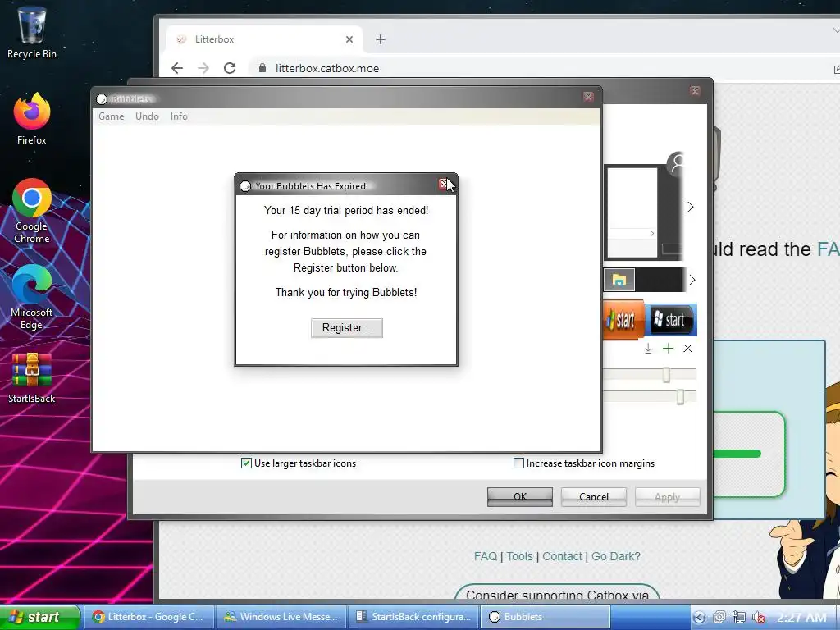Click the Chrome back arrow
The height and width of the screenshot is (630, 840).
(x=177, y=68)
